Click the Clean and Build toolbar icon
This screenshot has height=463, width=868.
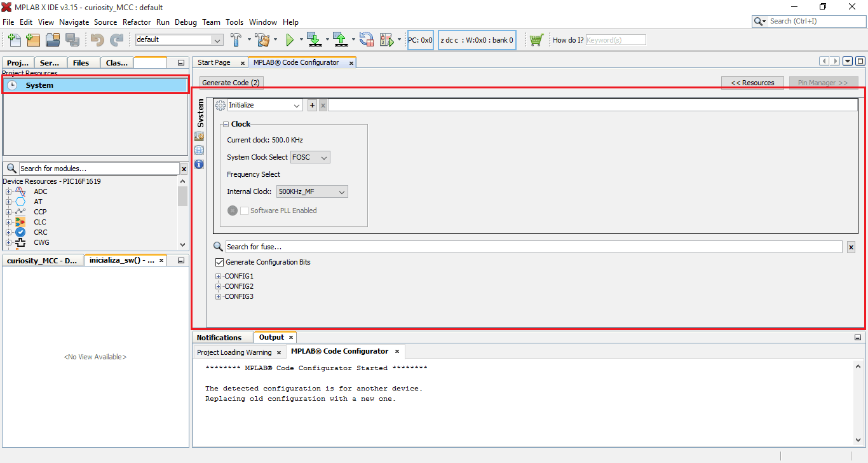point(262,39)
